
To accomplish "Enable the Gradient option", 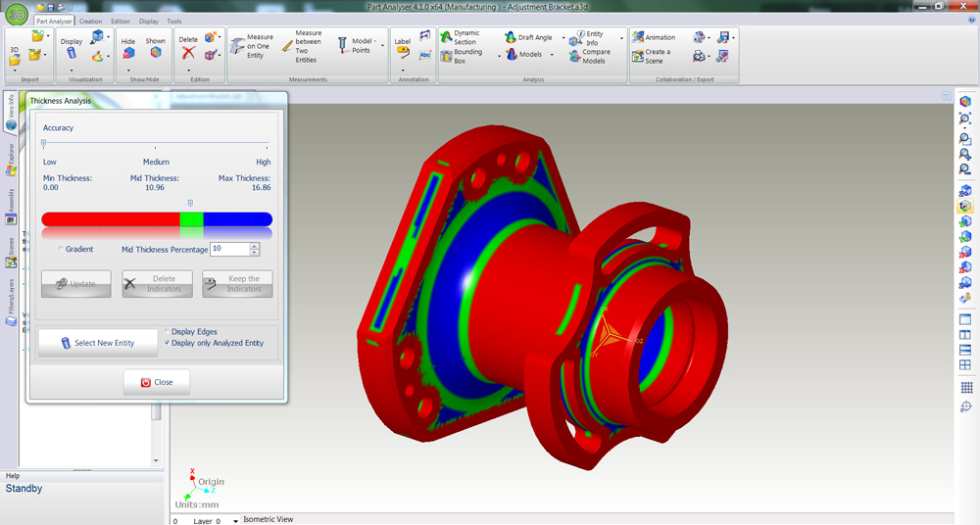I will (61, 249).
